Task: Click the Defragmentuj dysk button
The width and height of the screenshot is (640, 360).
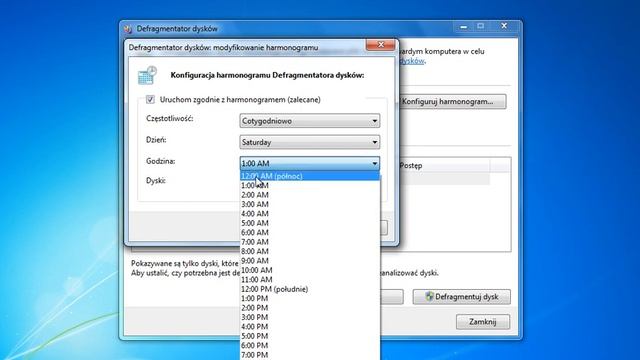Action: (462, 297)
